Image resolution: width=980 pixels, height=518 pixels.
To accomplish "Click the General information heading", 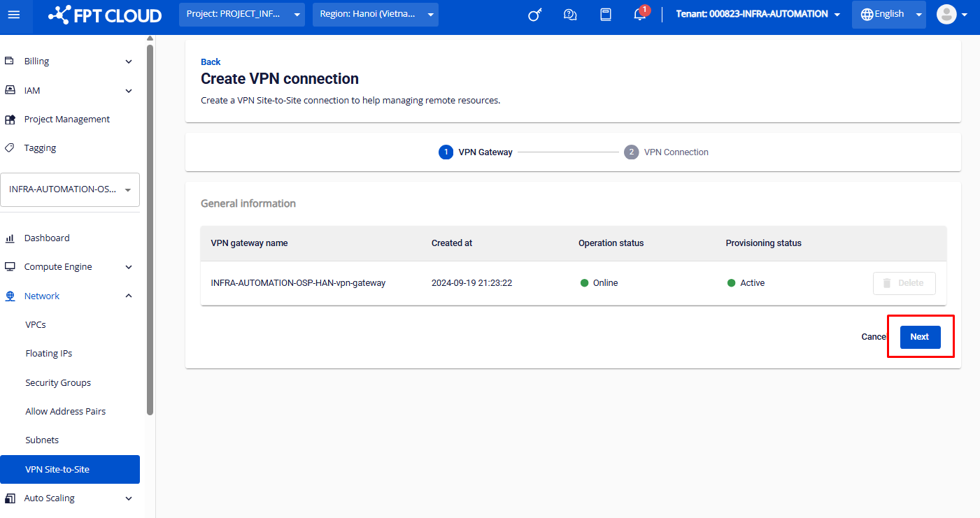I will pos(248,203).
